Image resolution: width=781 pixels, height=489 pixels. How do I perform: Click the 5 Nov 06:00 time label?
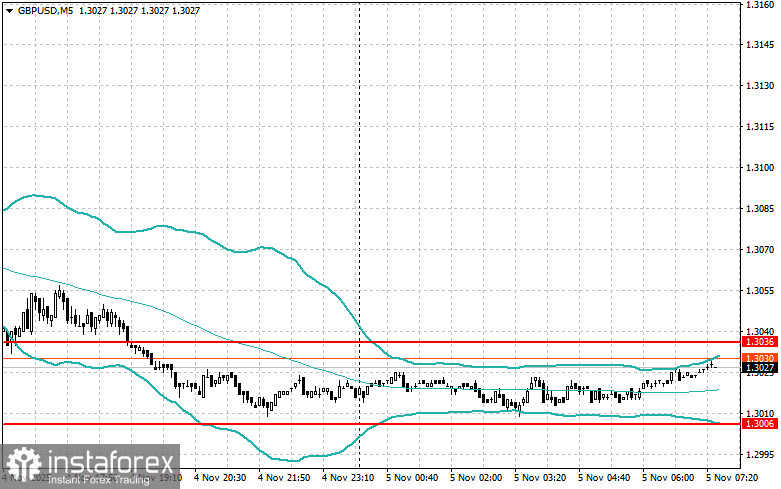coord(668,478)
